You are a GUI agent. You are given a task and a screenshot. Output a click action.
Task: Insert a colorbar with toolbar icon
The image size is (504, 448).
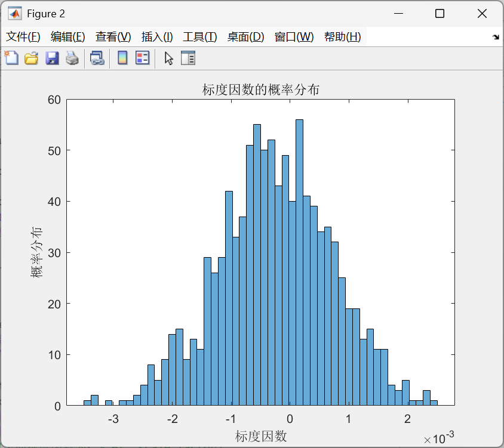[122, 58]
